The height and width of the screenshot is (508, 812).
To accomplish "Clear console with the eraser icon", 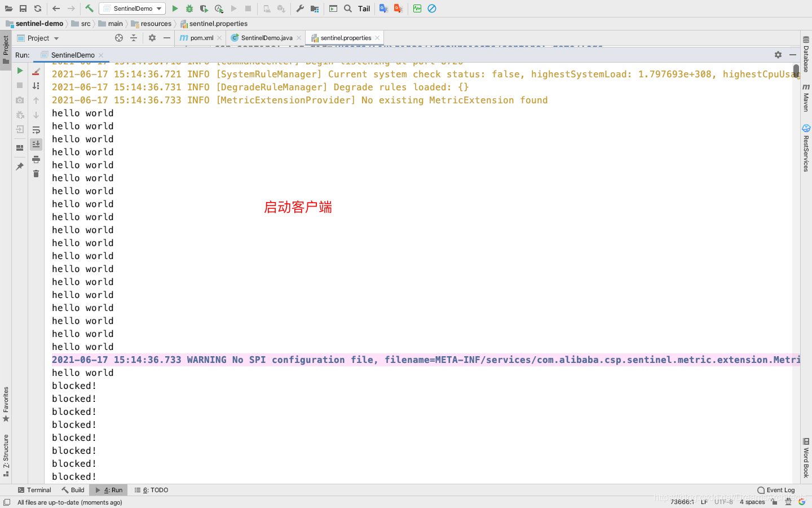I will (x=36, y=71).
